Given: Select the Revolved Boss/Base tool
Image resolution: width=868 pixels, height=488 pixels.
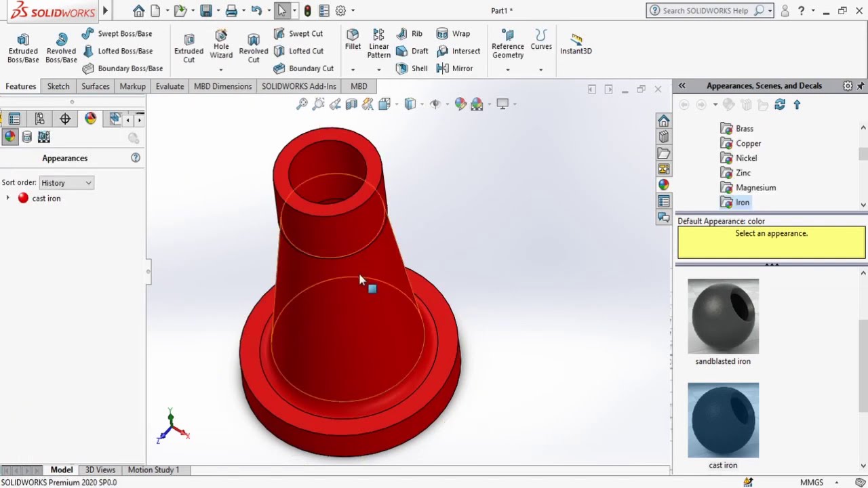Looking at the screenshot, I should pos(61,47).
